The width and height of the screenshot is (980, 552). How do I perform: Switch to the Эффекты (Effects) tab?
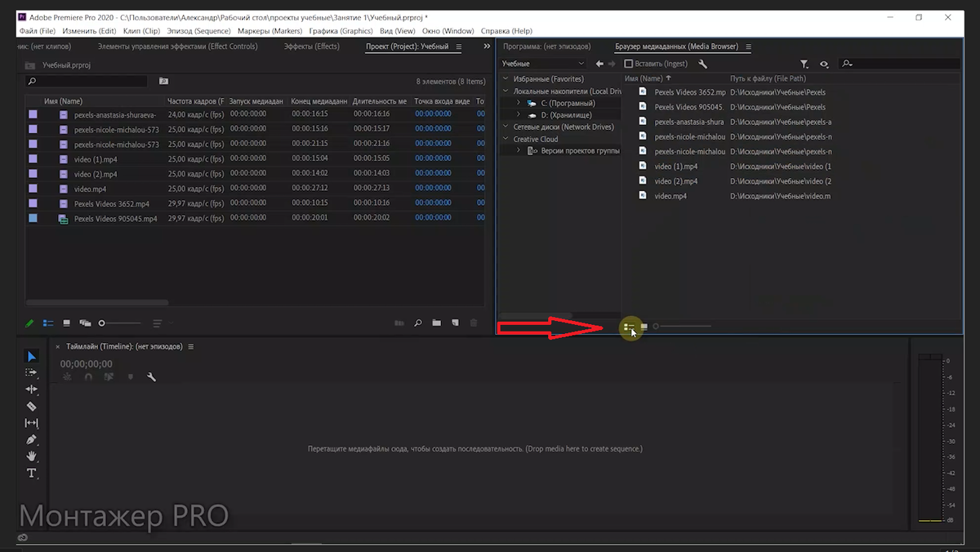coord(312,47)
